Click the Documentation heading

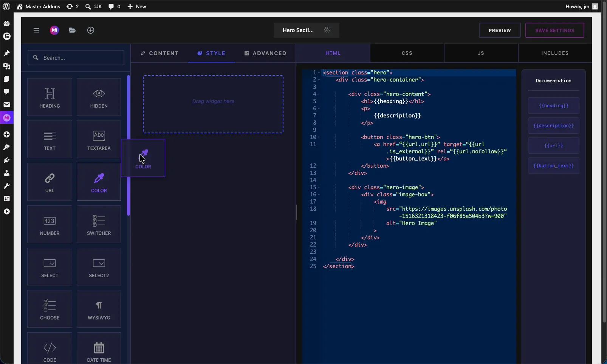tap(554, 81)
